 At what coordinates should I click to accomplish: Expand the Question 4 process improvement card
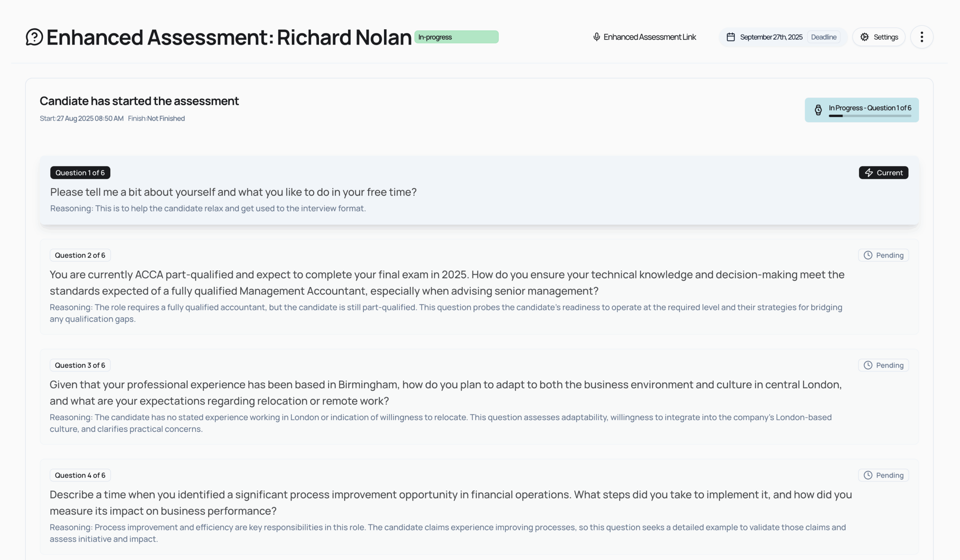pos(450,503)
